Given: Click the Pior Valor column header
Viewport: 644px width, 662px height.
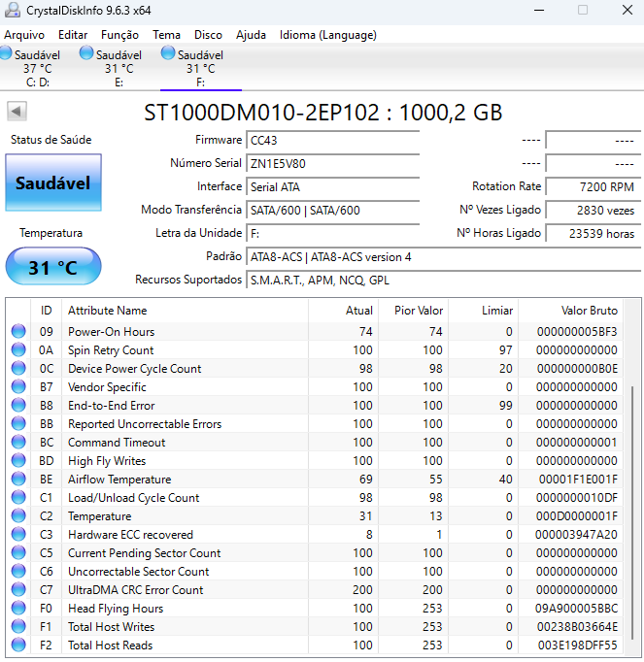Looking at the screenshot, I should coord(413,311).
